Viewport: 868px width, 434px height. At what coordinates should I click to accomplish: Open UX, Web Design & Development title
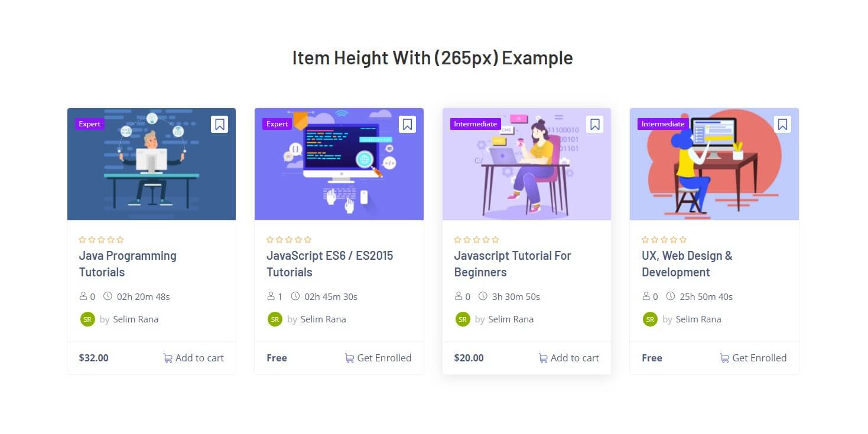point(687,264)
